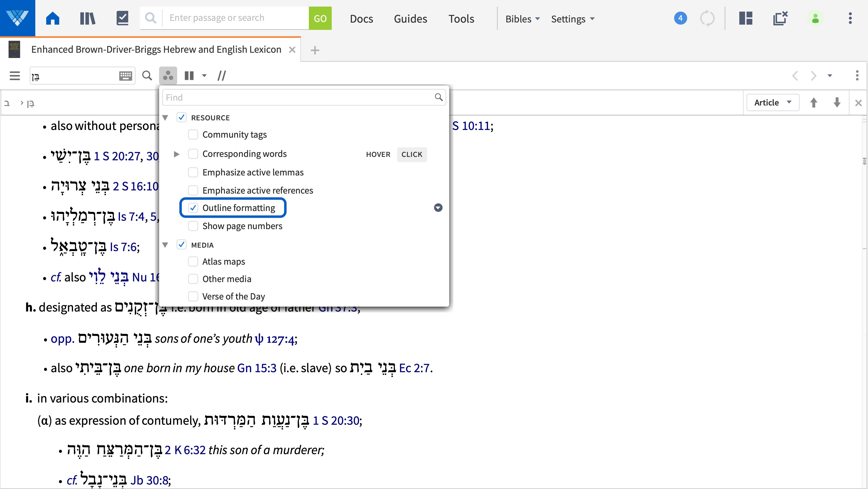Toggle the visual filters three-dots icon
The width and height of the screenshot is (868, 489).
click(168, 75)
